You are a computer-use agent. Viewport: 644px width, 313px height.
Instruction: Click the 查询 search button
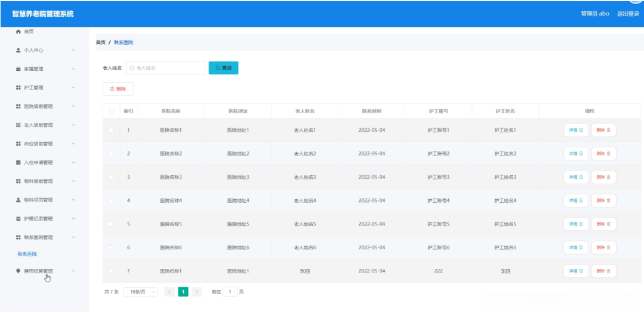click(x=223, y=68)
